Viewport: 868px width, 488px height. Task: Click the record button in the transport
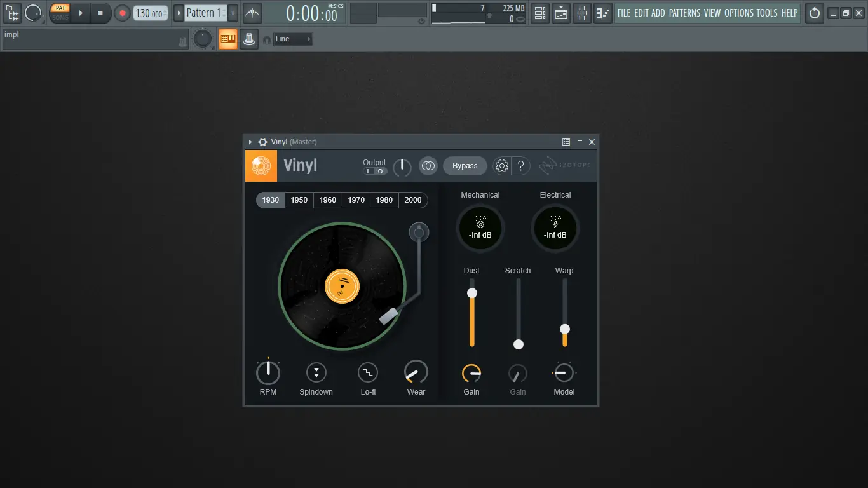pyautogui.click(x=122, y=13)
